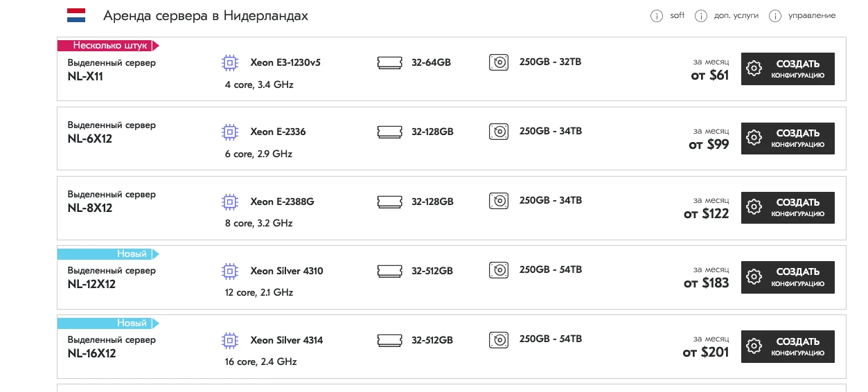
Task: Click the Несколько штук badge
Action: (108, 46)
